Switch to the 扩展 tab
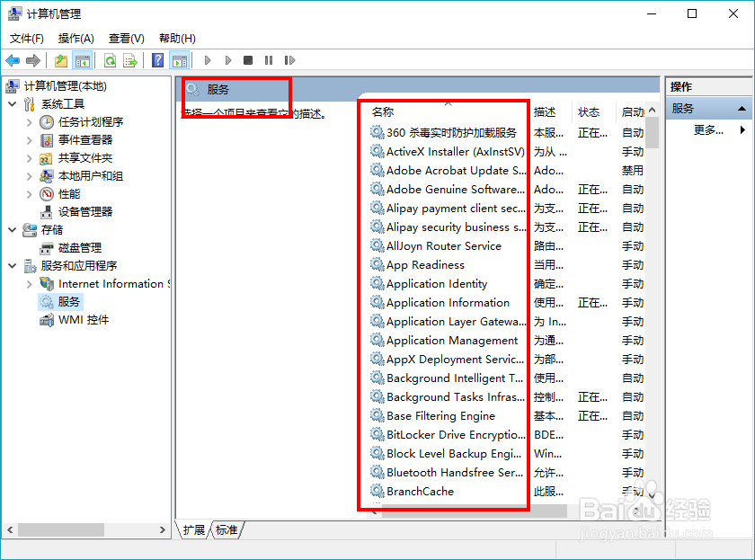Screen dimensions: 755x560 (x=194, y=529)
